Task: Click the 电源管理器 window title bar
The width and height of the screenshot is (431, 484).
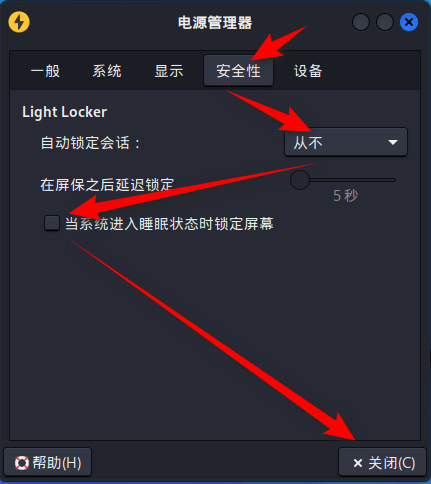Action: coord(215,23)
